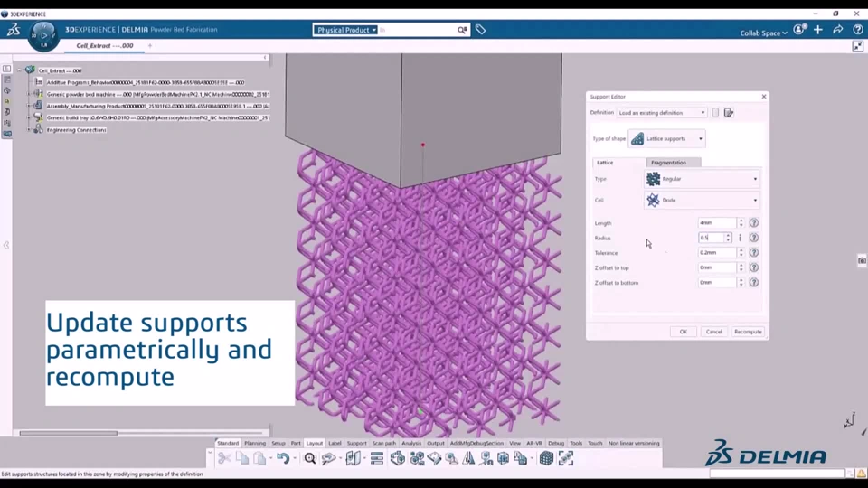Screen dimensions: 868x488
Task: Close the Support Editor dialog
Action: tap(764, 97)
